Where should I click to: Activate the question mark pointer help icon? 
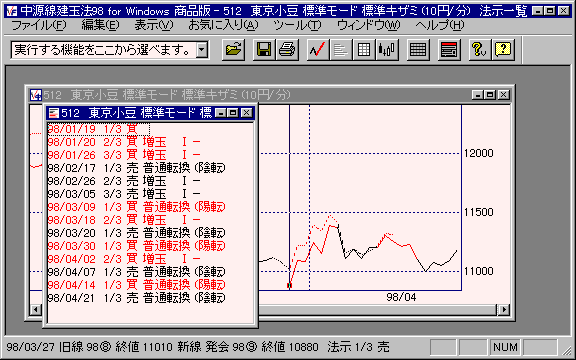479,50
